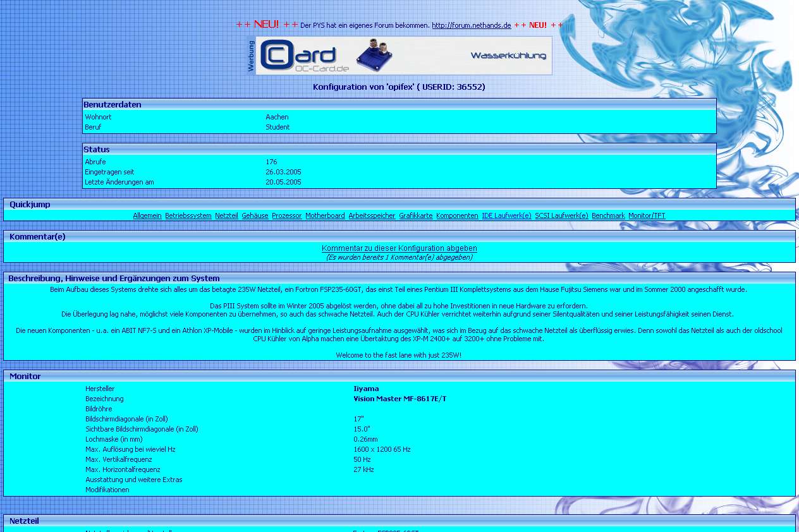
Task: Jump to SCSI Laufwerk(e) section
Action: 561,215
